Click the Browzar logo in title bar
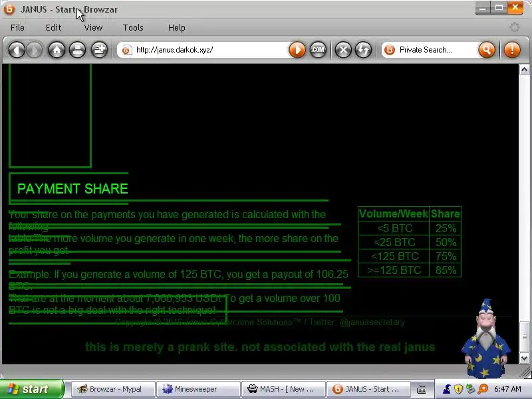 pos(9,9)
